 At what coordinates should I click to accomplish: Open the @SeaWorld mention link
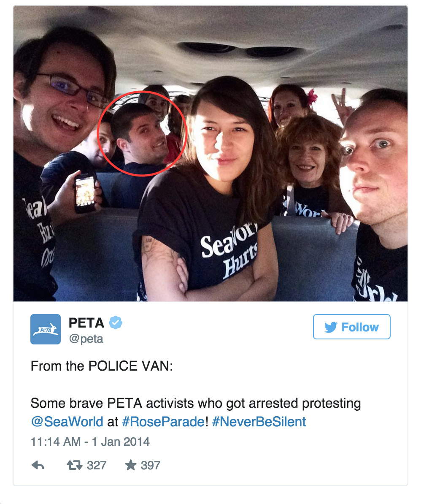click(x=67, y=421)
